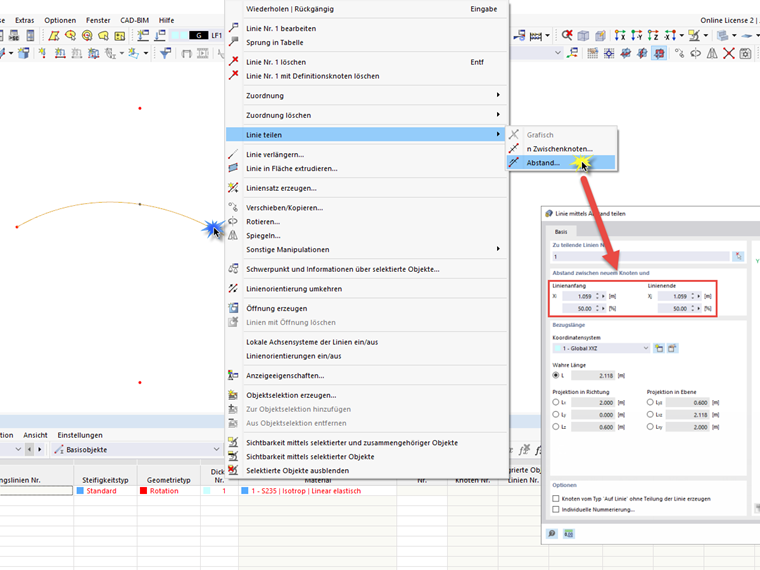The image size is (760, 570).
Task: Expand the Zuordnung submenu
Action: (x=367, y=95)
